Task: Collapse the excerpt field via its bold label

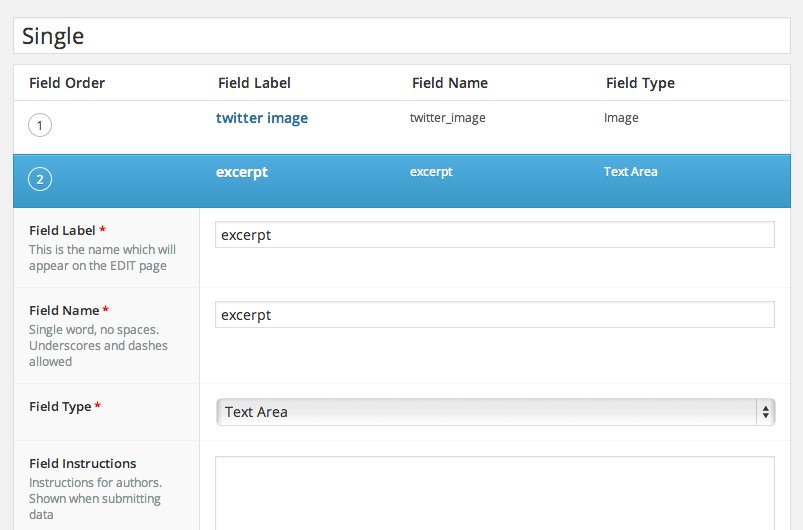Action: pyautogui.click(x=242, y=172)
